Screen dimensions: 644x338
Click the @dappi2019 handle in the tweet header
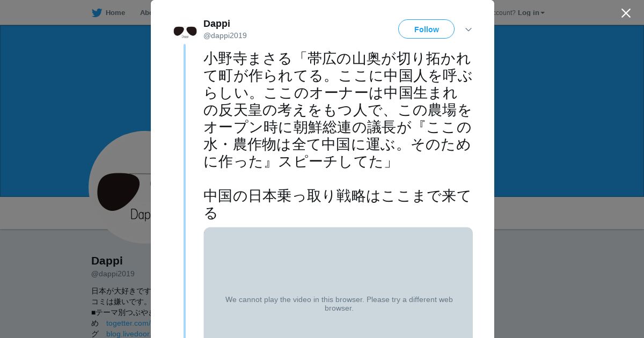[225, 36]
